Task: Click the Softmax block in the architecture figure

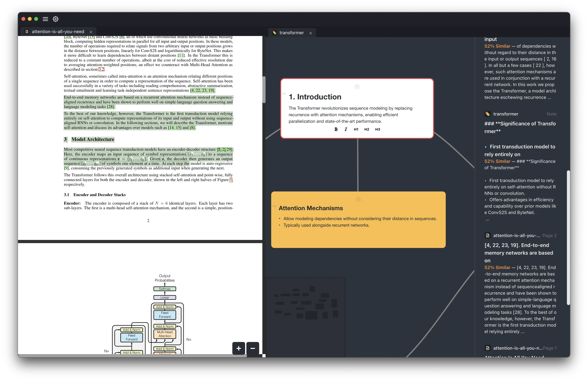Action: coord(165,289)
